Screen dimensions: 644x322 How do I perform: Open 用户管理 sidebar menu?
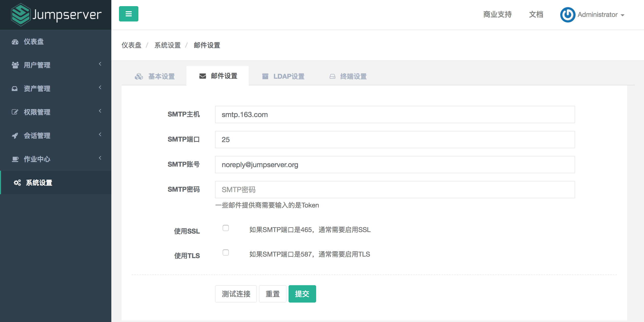55,65
